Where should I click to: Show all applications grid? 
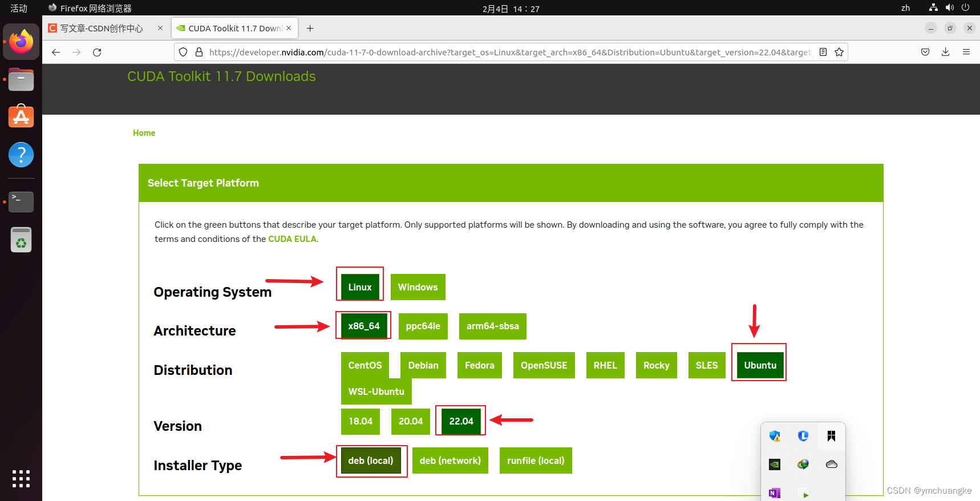[21, 479]
